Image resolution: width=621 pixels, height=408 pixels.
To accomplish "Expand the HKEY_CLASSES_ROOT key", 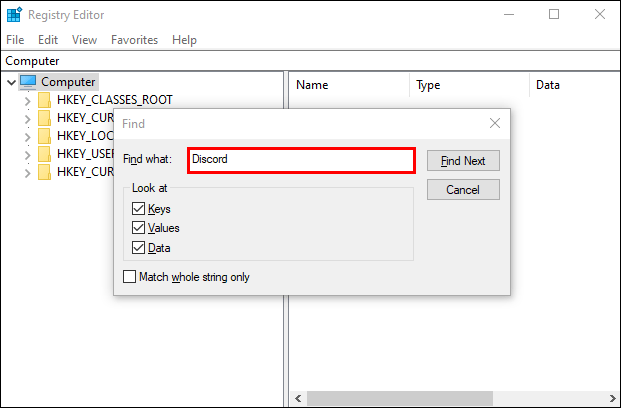I will coord(27,101).
